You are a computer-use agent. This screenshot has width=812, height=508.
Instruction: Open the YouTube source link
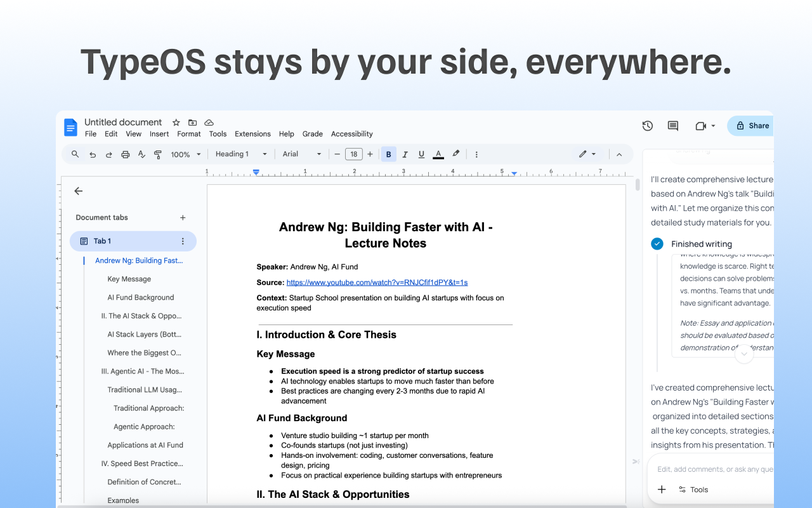click(x=377, y=283)
